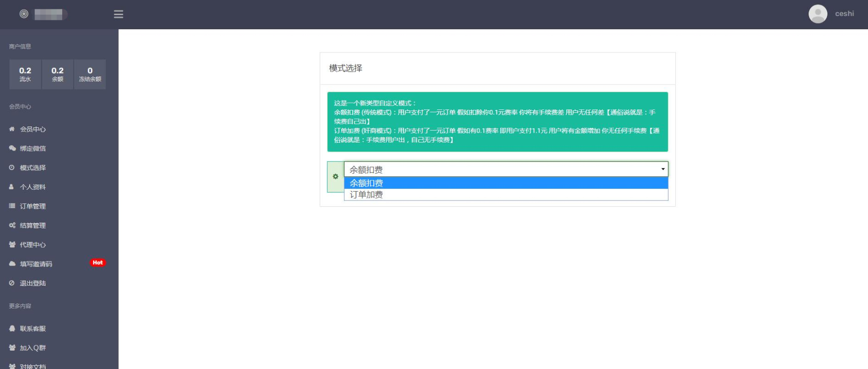Click the 余额 0.2 balance box
Image resolution: width=868 pixels, height=369 pixels.
58,74
